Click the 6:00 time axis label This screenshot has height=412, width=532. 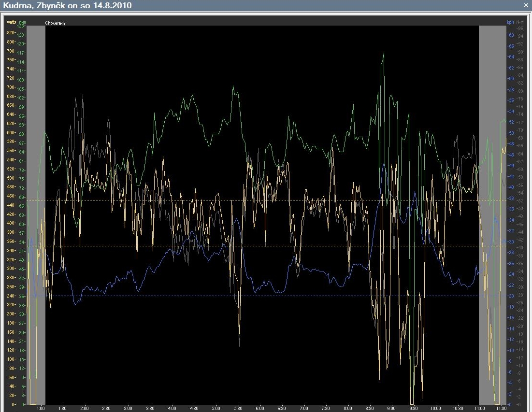(x=260, y=408)
